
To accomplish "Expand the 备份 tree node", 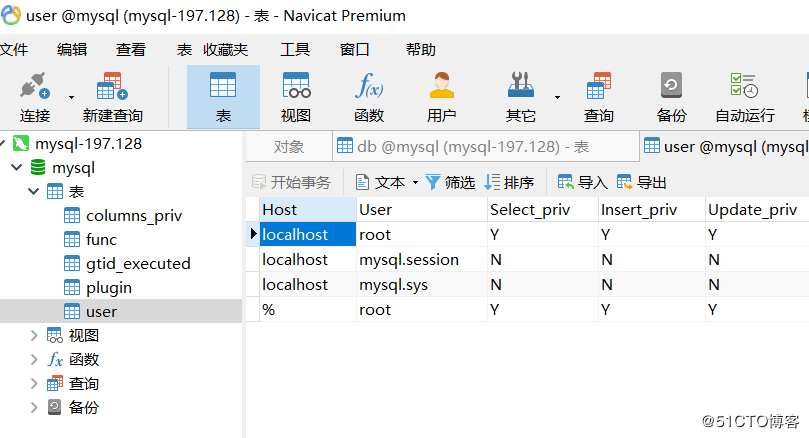I will tap(34, 408).
